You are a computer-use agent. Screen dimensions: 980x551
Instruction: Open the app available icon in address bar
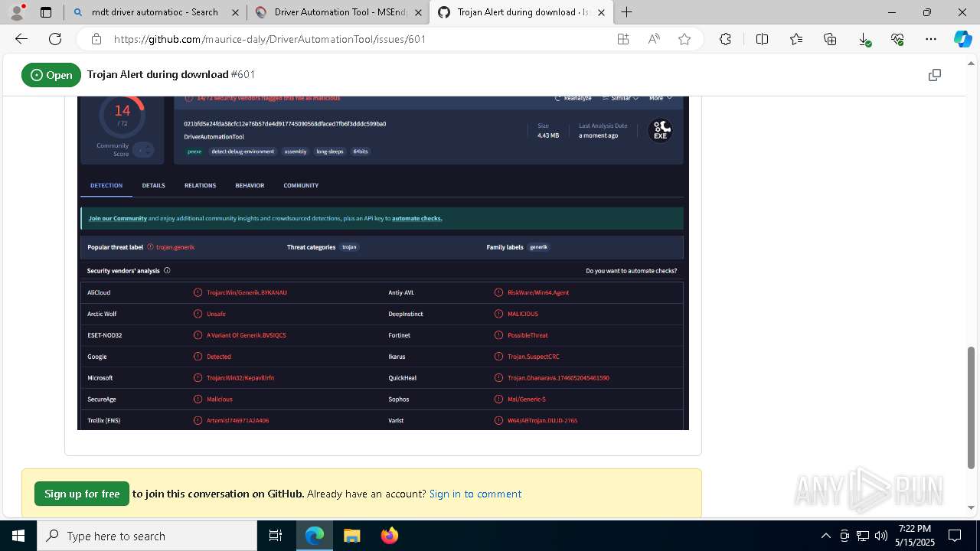point(623,39)
